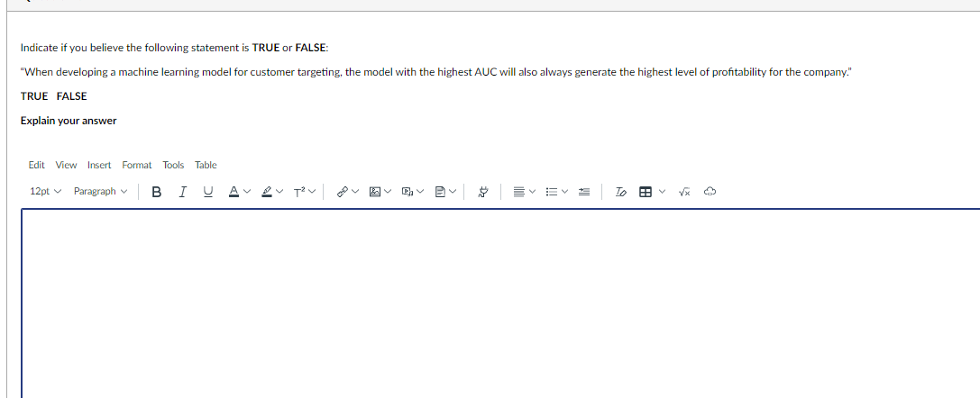Apply a bulleted list
Viewport: 980px width, 398px height.
(551, 192)
